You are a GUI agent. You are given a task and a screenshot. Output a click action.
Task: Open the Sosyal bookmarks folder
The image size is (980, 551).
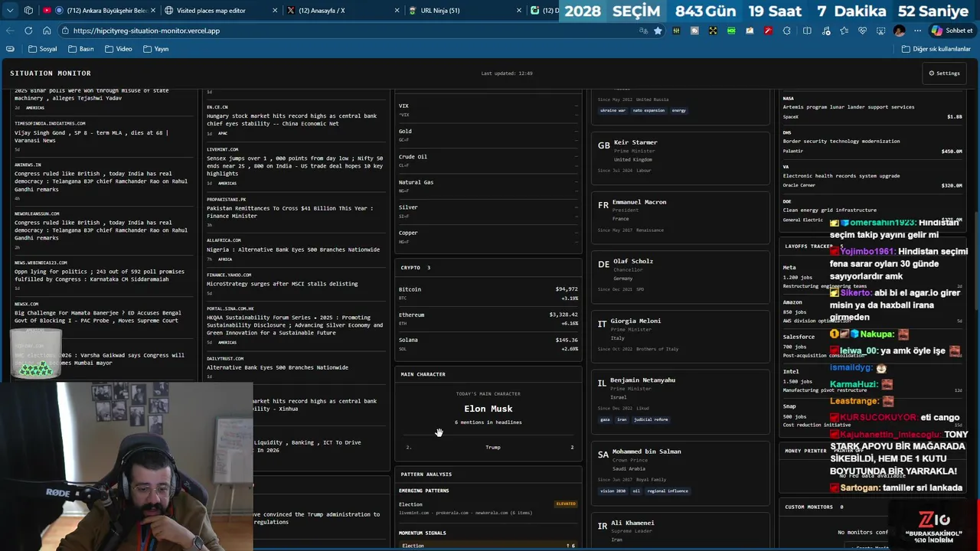pos(43,49)
